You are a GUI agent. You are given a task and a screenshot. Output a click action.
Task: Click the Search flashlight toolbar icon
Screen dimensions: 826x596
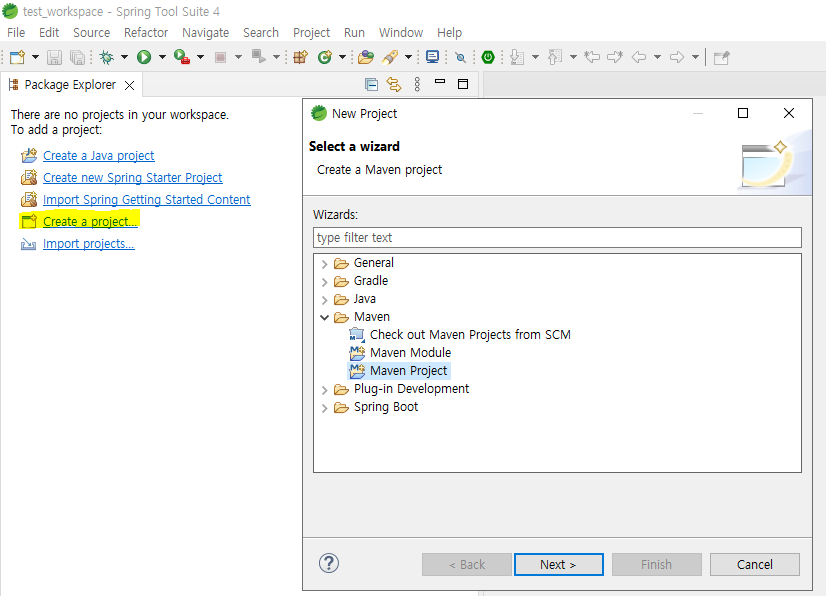(x=390, y=57)
